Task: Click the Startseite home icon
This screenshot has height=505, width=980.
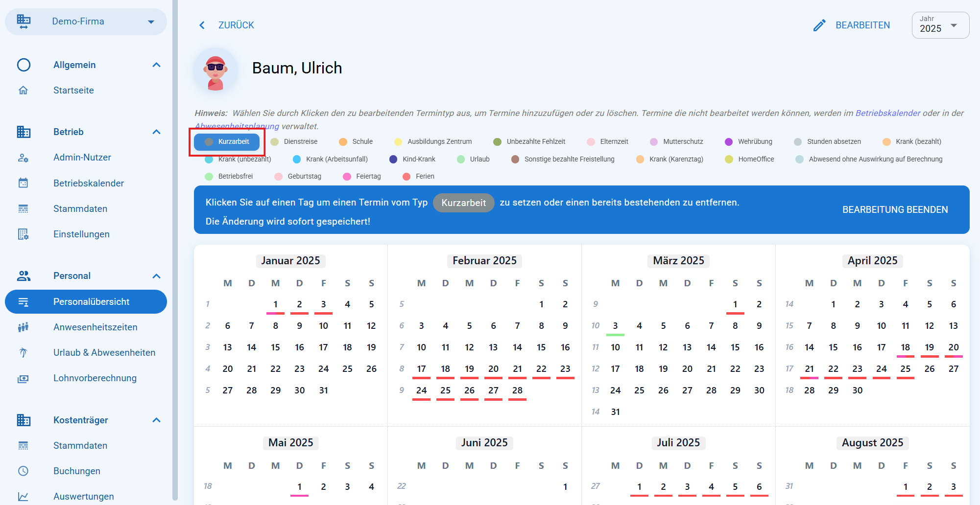Action: pyautogui.click(x=23, y=90)
